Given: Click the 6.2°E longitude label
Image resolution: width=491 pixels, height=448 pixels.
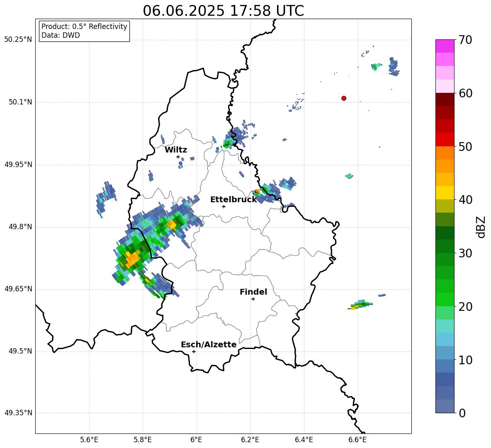Looking at the screenshot, I should pos(250,440).
